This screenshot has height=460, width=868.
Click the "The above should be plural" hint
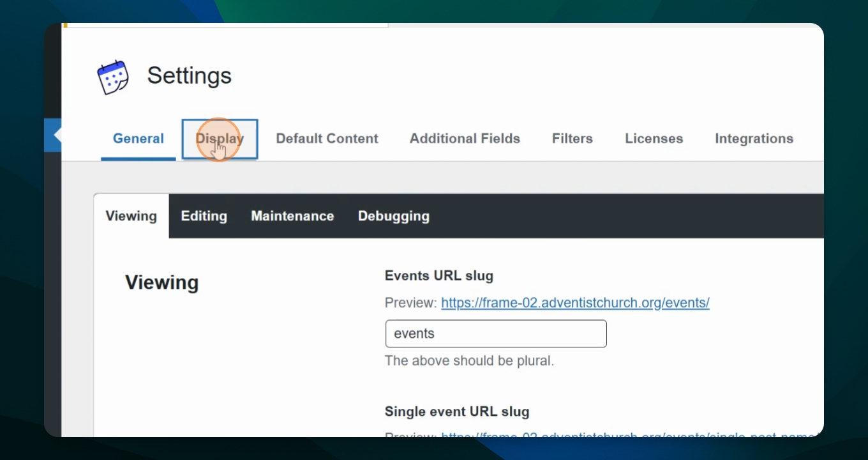pyautogui.click(x=469, y=361)
